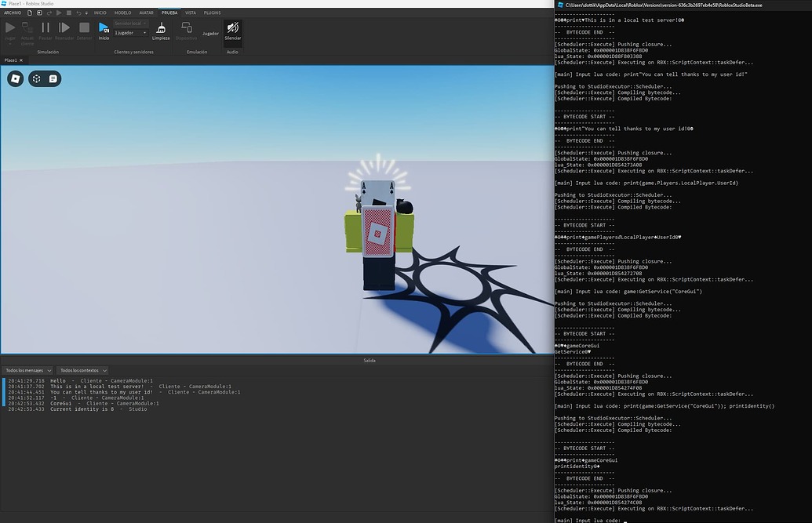Select the Jugar play icon
This screenshot has width=812, height=523.
10,26
